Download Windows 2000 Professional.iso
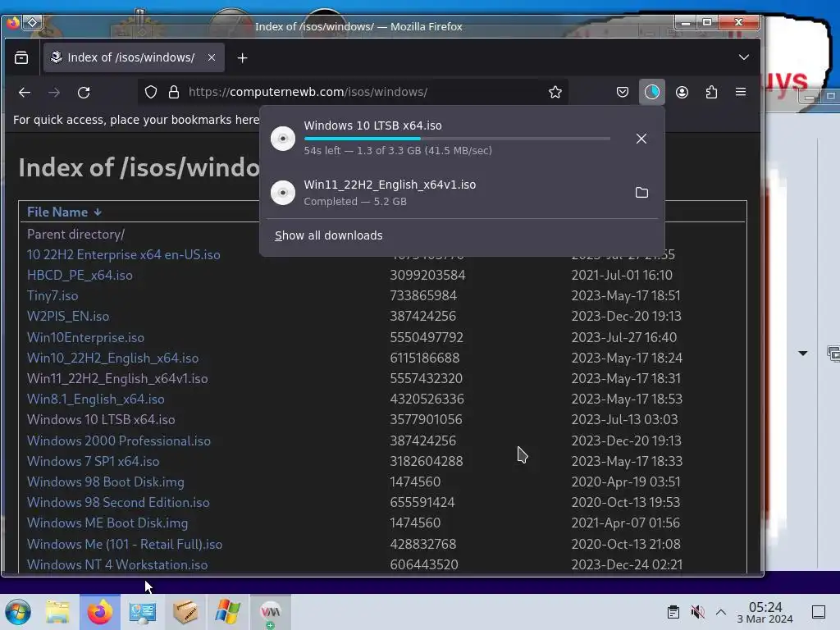840x630 pixels. (x=118, y=441)
